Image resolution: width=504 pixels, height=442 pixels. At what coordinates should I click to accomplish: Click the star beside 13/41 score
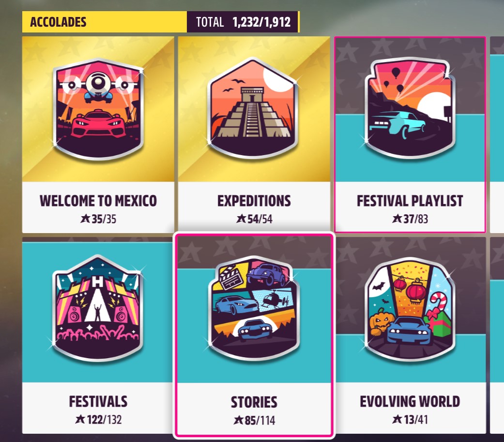397,419
